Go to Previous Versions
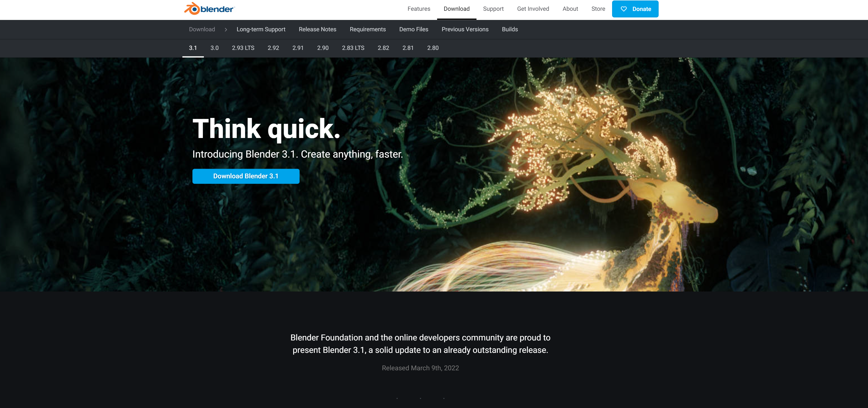Screen dimensions: 868x408 click(465, 29)
